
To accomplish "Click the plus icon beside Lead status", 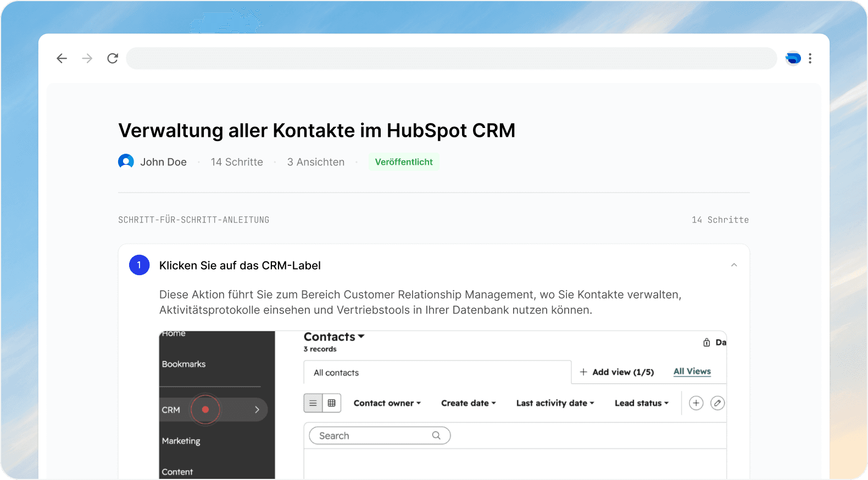I will (x=696, y=403).
